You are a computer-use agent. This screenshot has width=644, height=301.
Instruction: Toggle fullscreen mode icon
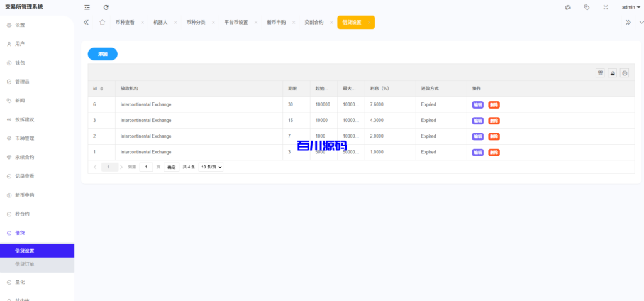[x=606, y=8]
